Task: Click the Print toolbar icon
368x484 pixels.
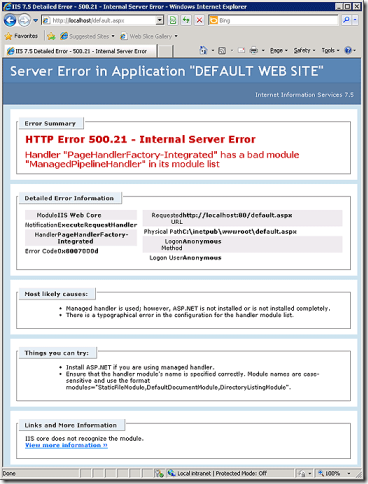Action: pyautogui.click(x=254, y=51)
